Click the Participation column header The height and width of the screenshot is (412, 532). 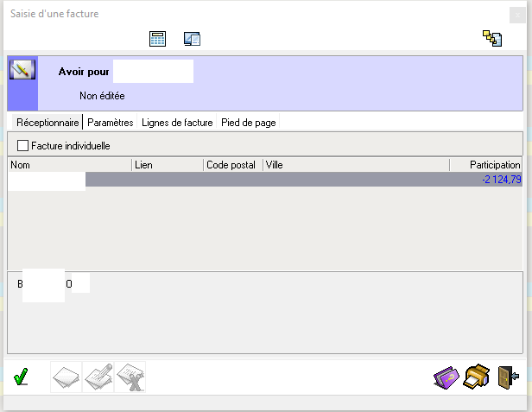pos(485,164)
